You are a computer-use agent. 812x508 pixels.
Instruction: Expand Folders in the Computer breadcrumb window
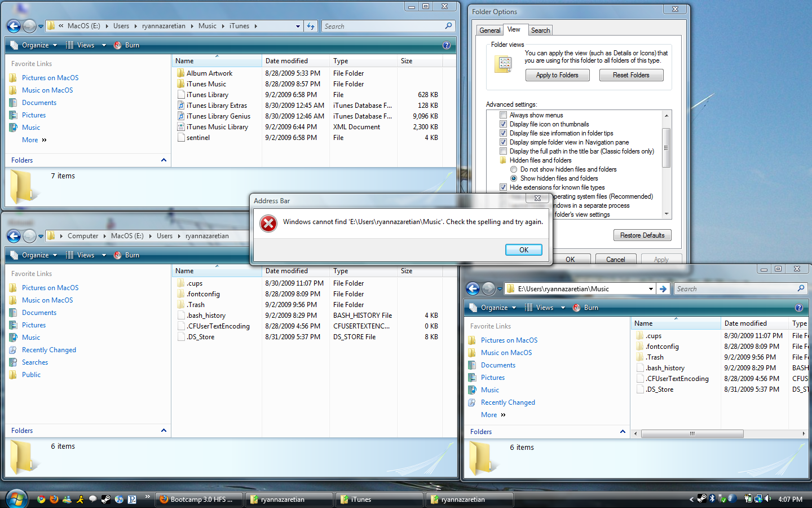164,431
